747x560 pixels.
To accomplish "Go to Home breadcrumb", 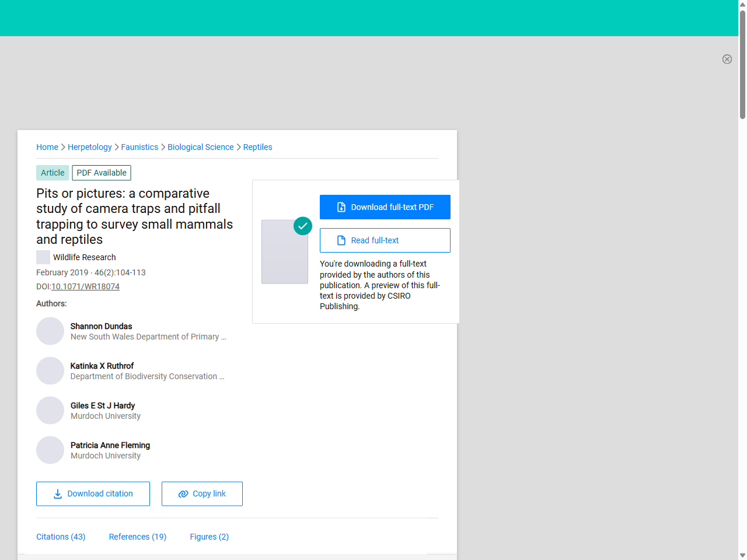I will (x=47, y=147).
